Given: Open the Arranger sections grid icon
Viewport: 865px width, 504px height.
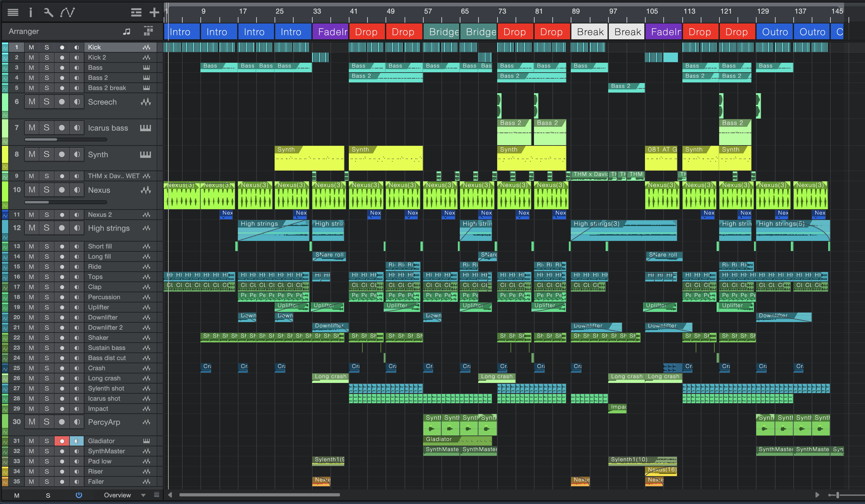Looking at the screenshot, I should pos(148,31).
